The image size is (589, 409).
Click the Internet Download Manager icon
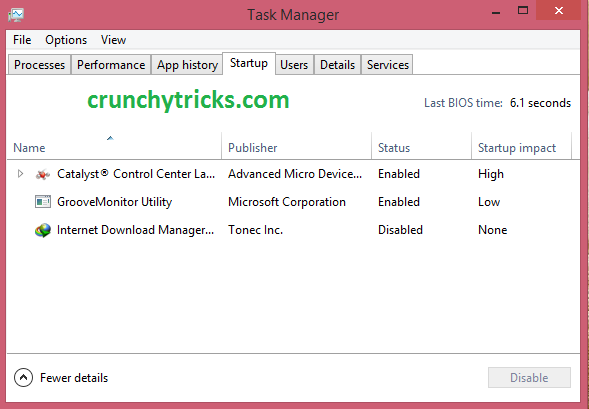tap(43, 230)
